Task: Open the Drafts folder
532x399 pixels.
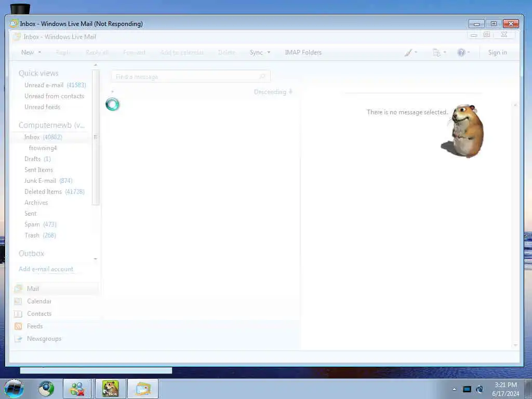Action: click(37, 159)
